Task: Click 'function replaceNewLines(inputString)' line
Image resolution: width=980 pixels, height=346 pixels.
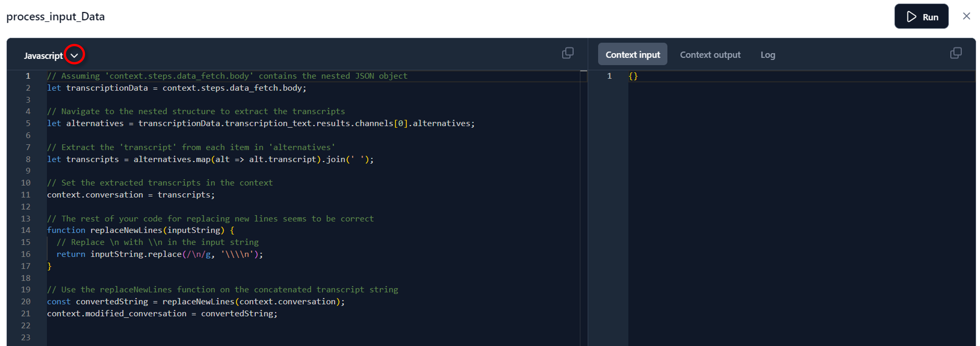Action: pos(141,230)
